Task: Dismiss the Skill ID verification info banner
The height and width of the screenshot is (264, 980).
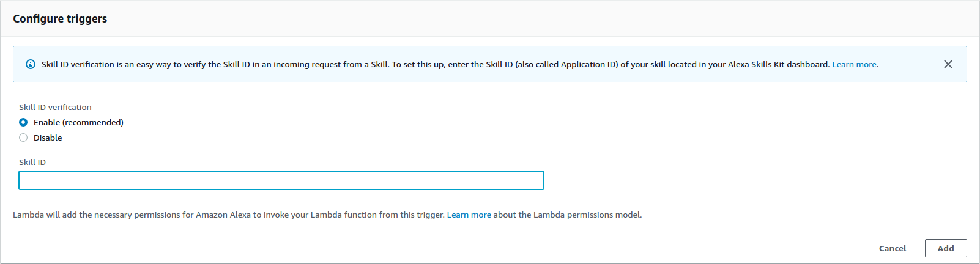Action: (x=948, y=64)
